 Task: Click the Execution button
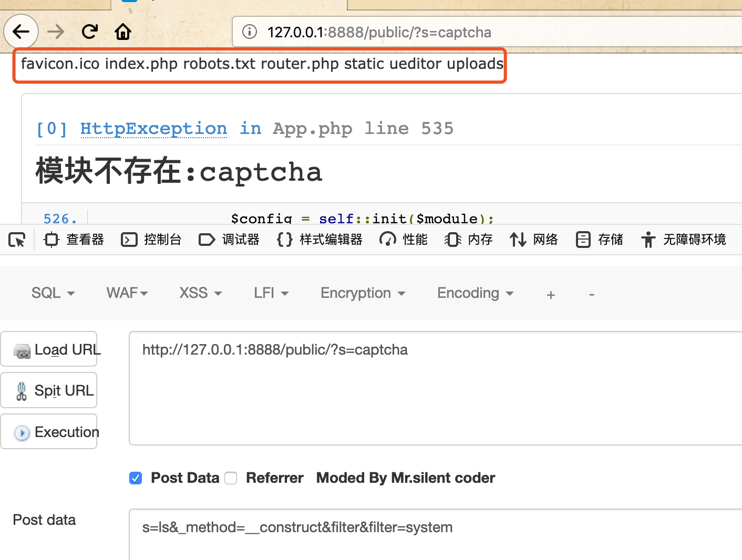coord(49,432)
